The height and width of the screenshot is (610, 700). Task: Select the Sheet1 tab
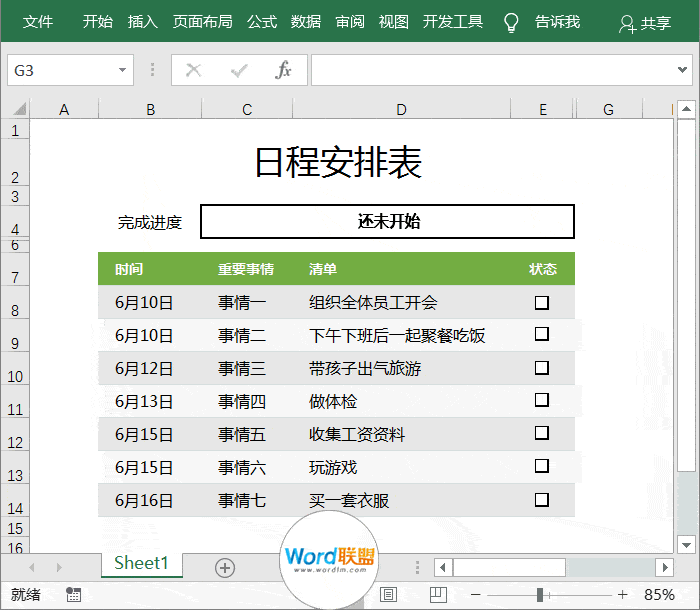point(141,563)
